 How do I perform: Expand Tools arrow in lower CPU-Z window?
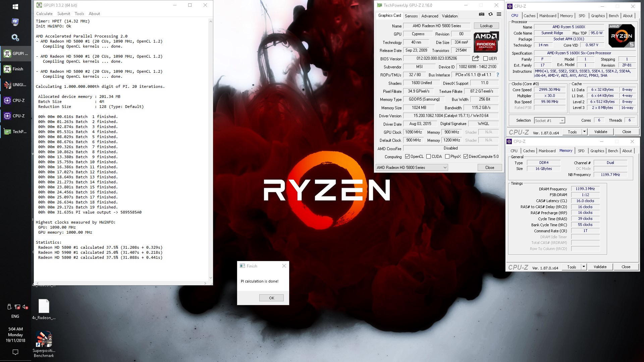(x=584, y=267)
